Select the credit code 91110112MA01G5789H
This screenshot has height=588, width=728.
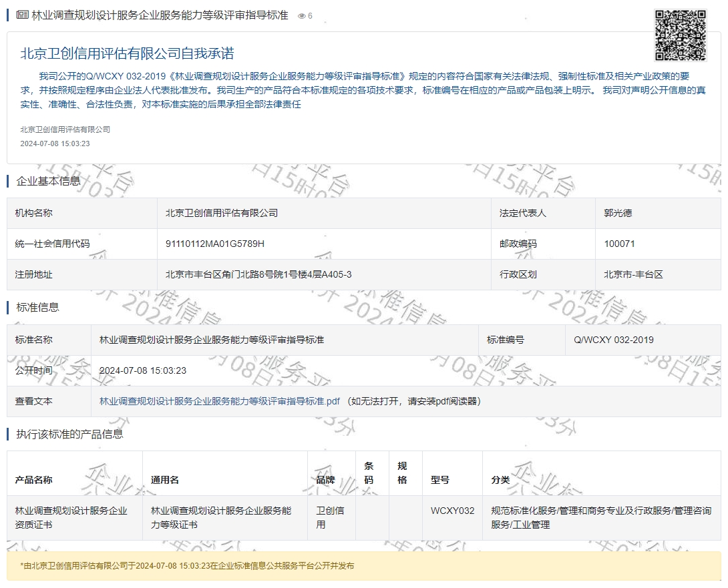tap(215, 244)
